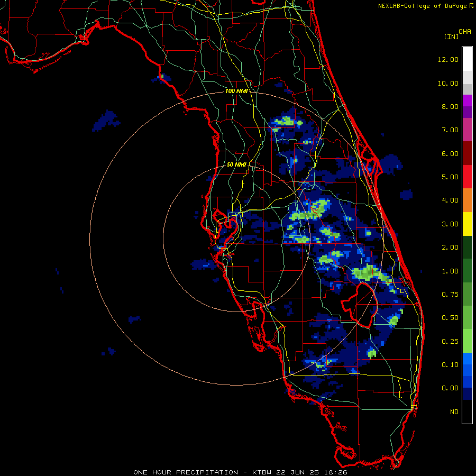Select the 12.00 legend value
This screenshot has width=476, height=476.
click(448, 59)
